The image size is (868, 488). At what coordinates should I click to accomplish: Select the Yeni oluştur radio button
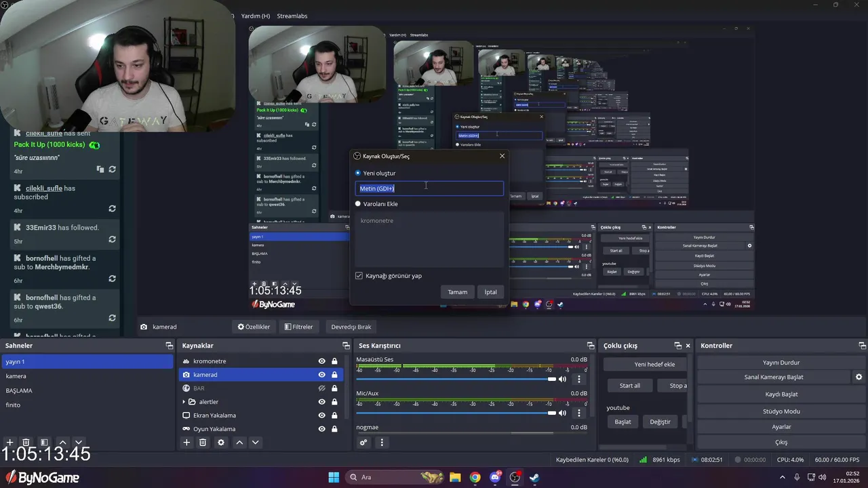point(358,173)
